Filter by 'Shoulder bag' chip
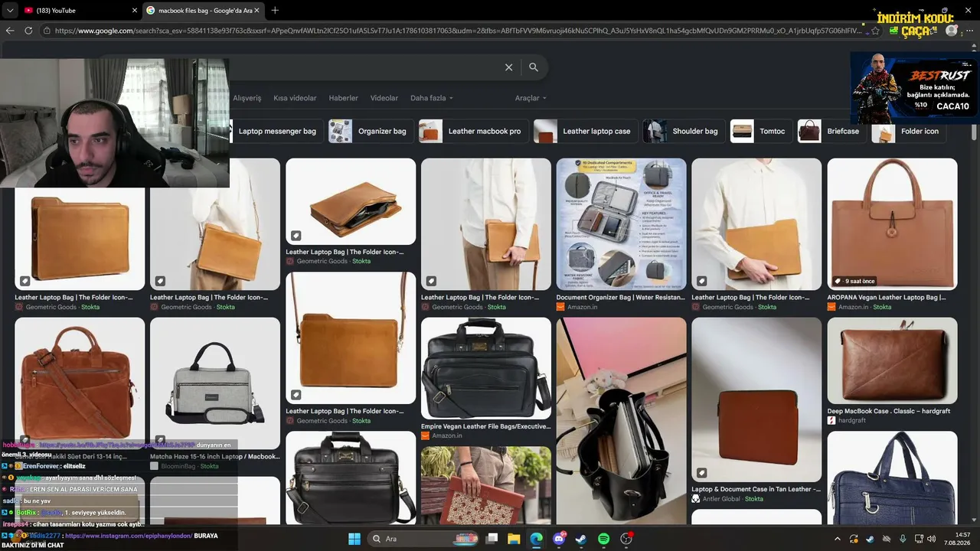 click(684, 131)
